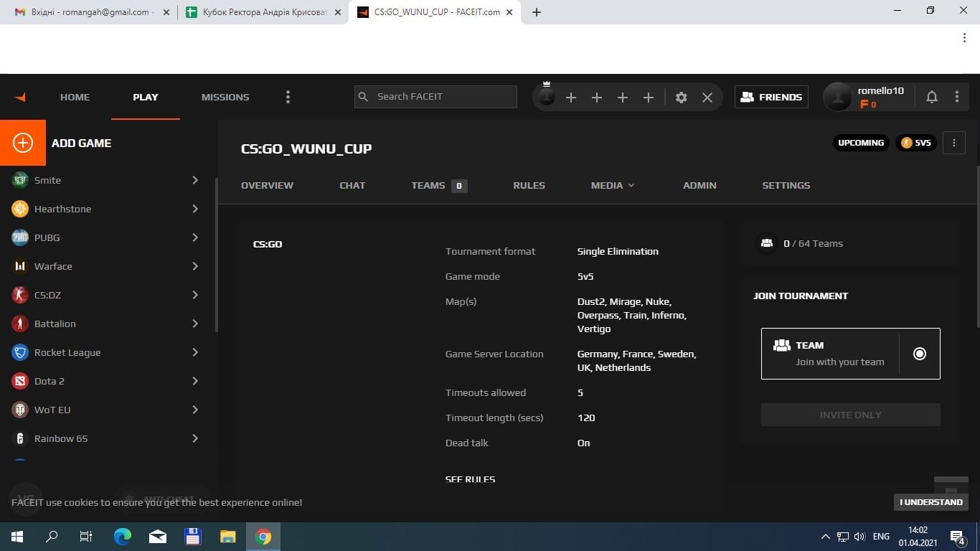The height and width of the screenshot is (551, 980).
Task: Click the FACEIT orange logo icon
Action: click(x=20, y=97)
